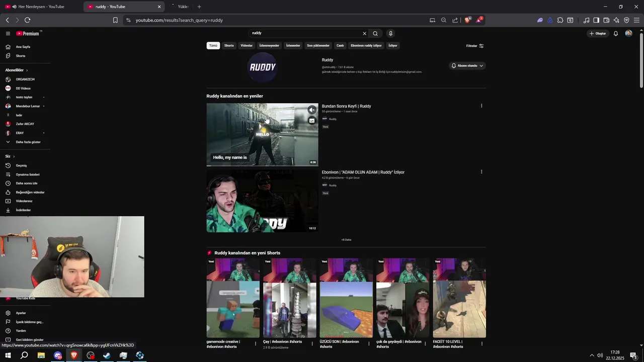Open Beğendiğim videolar list
The image size is (644, 362).
[25, 192]
